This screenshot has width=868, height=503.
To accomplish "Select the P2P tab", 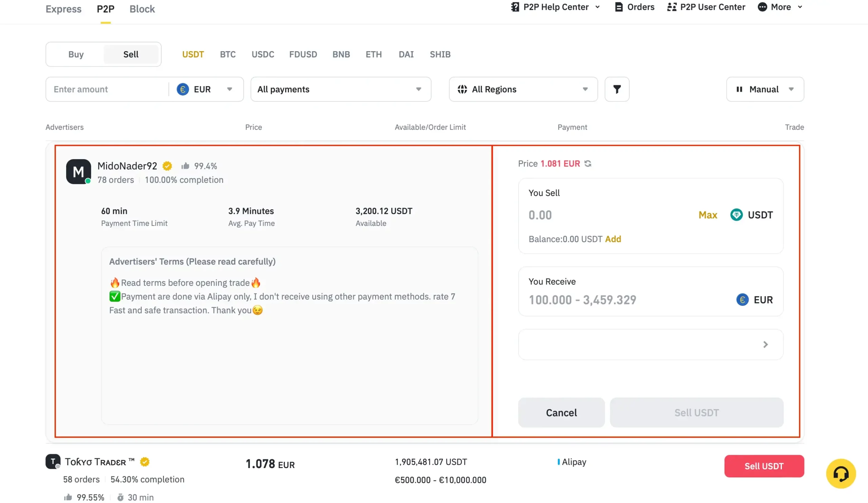I will pyautogui.click(x=105, y=9).
